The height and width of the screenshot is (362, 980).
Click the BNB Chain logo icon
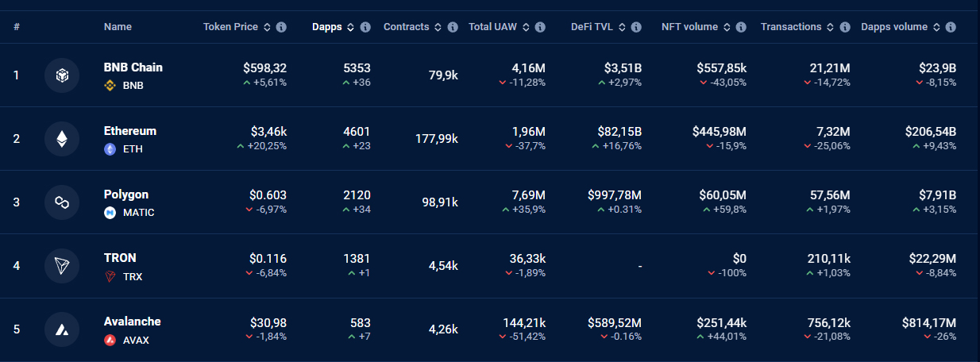click(62, 75)
